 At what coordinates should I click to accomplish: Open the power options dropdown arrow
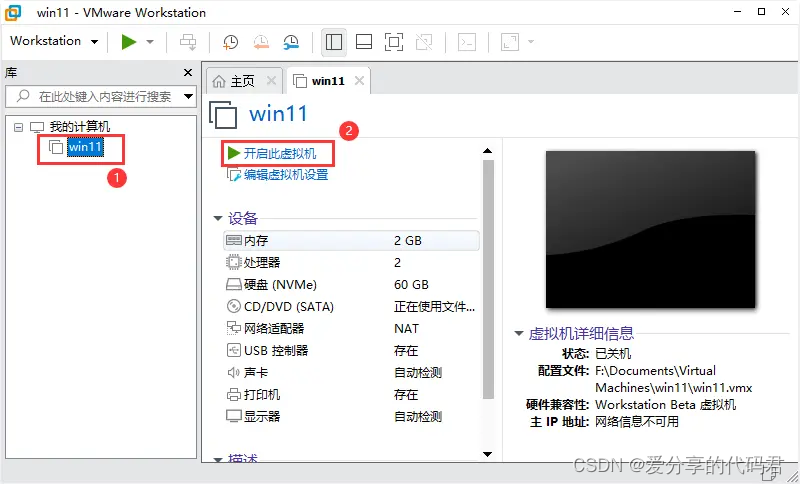click(150, 42)
